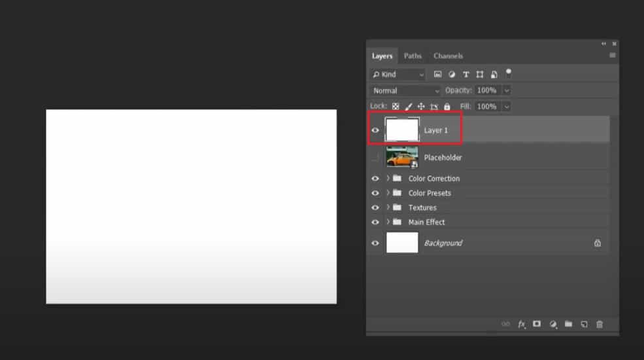Switch to the Channels tab

(x=448, y=56)
